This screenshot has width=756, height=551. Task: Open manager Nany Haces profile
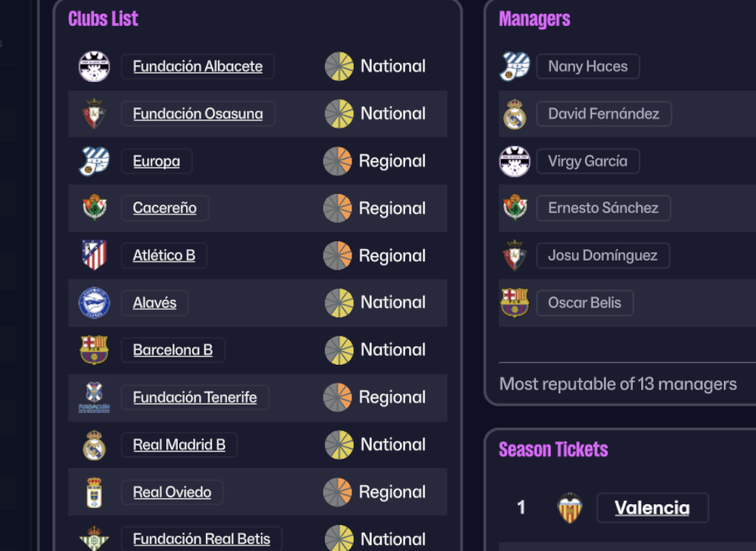click(587, 67)
